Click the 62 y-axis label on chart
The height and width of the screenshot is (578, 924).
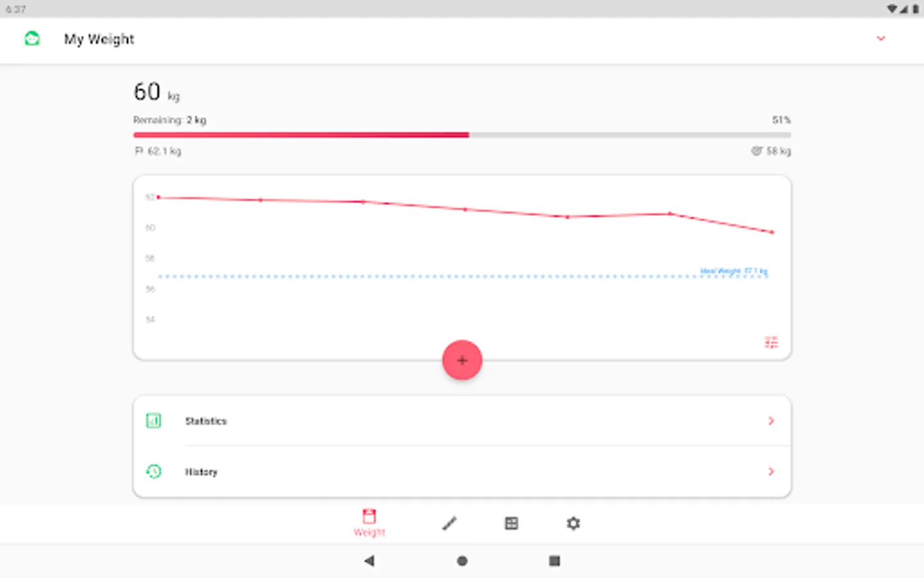click(x=150, y=197)
